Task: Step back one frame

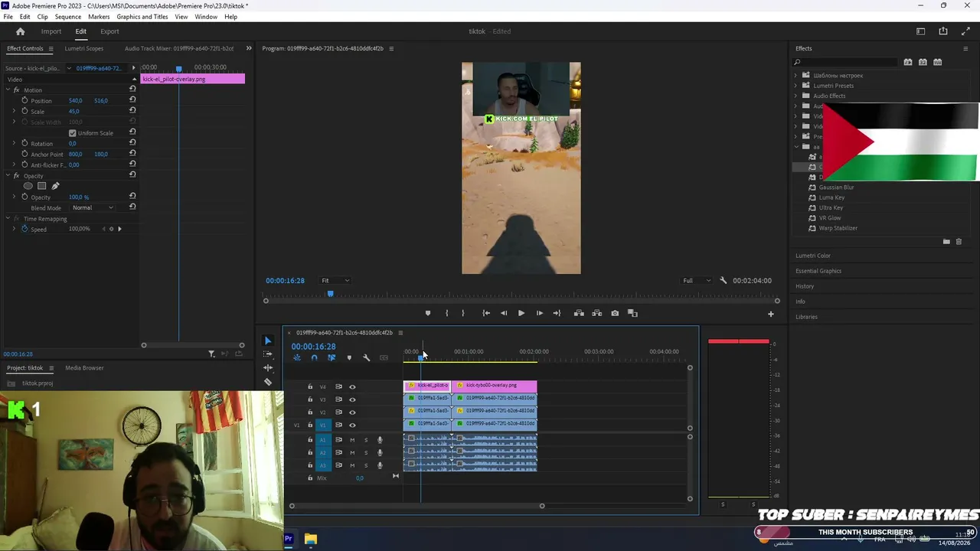Action: (504, 313)
